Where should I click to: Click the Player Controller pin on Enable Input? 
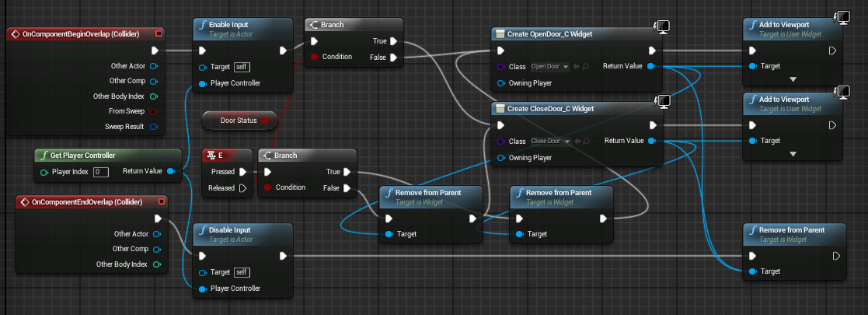[x=202, y=83]
